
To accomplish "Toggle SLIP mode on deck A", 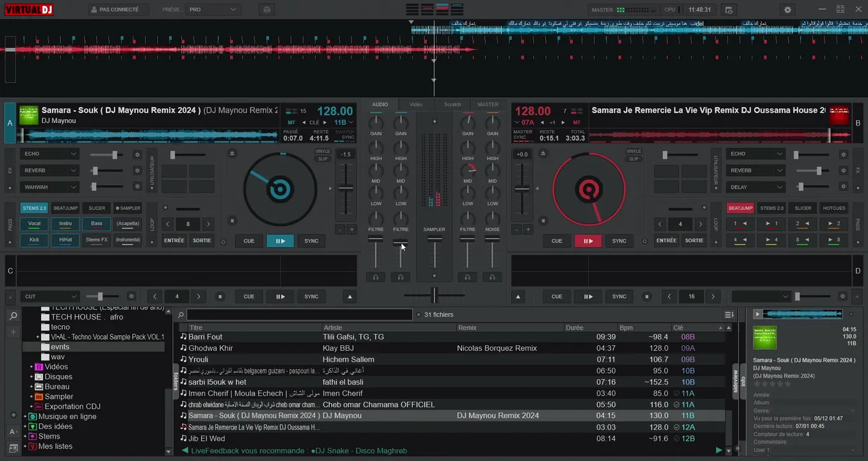I will click(323, 159).
